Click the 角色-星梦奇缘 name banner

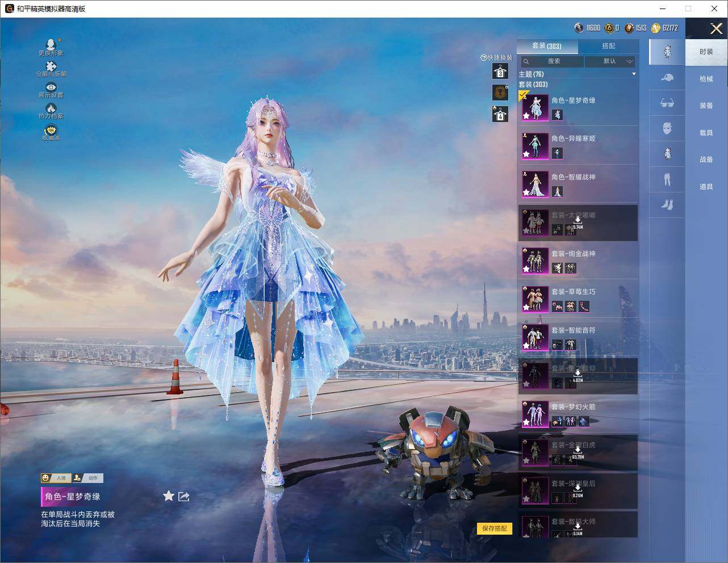(x=72, y=497)
